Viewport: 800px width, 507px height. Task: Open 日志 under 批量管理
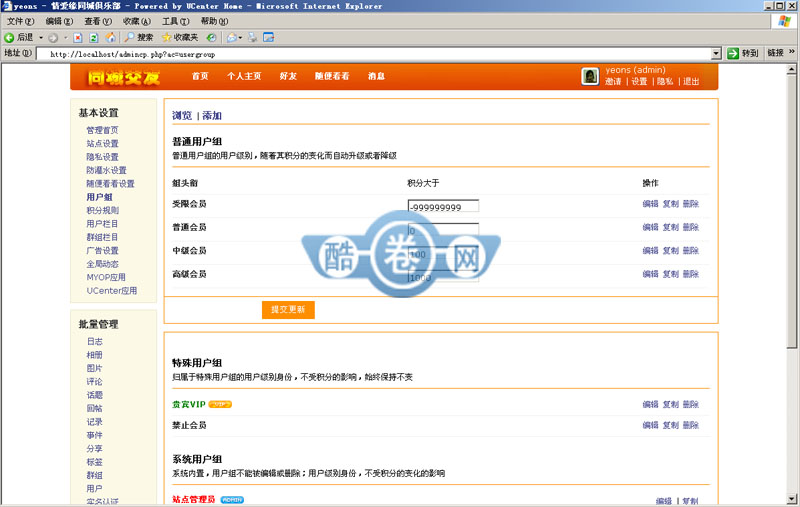tap(94, 342)
